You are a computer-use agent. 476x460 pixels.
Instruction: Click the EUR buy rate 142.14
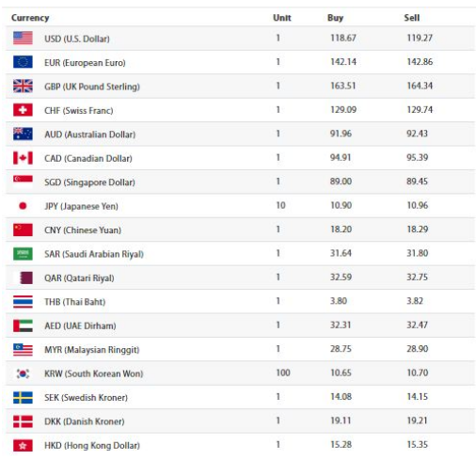click(x=343, y=62)
